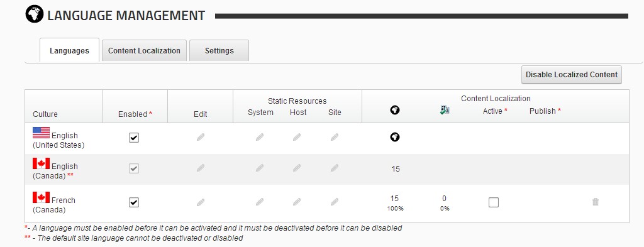Image resolution: width=644 pixels, height=247 pixels.
Task: Click the globe icon in English (United States) row
Action: (395, 137)
